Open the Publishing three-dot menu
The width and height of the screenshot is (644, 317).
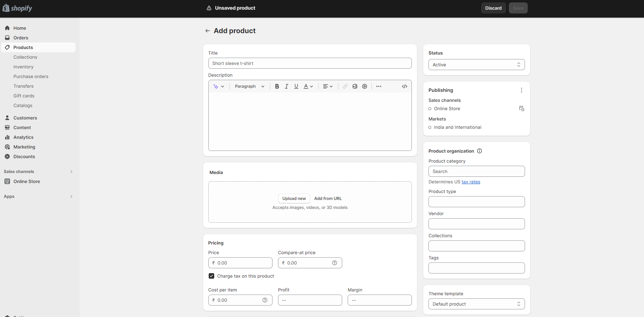tap(522, 90)
